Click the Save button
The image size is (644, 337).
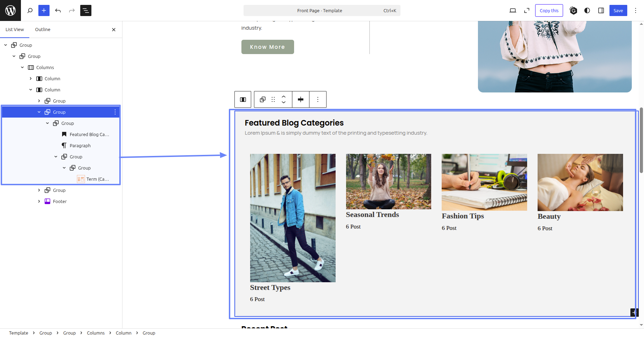[618, 10]
